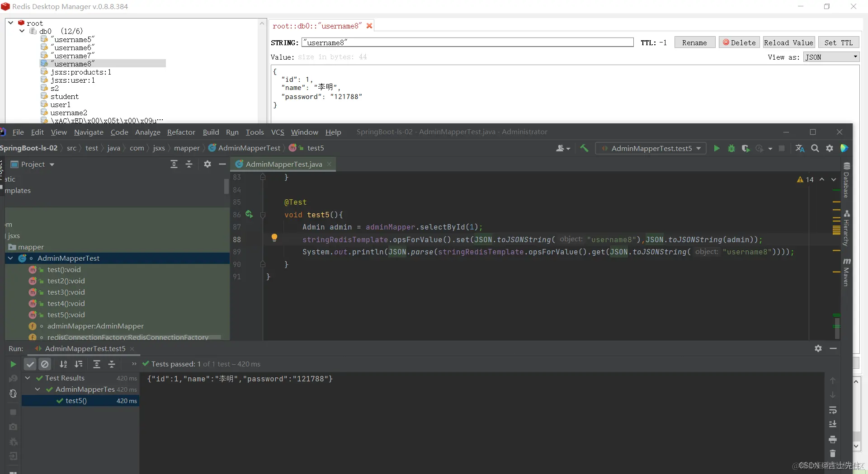
Task: Open the Build menu
Action: click(x=211, y=132)
